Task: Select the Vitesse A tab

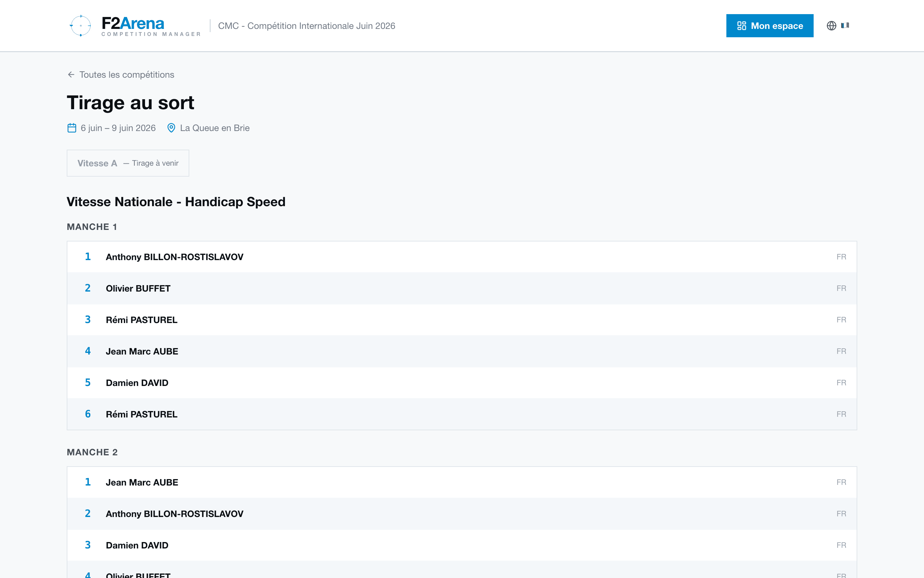Action: click(x=128, y=163)
